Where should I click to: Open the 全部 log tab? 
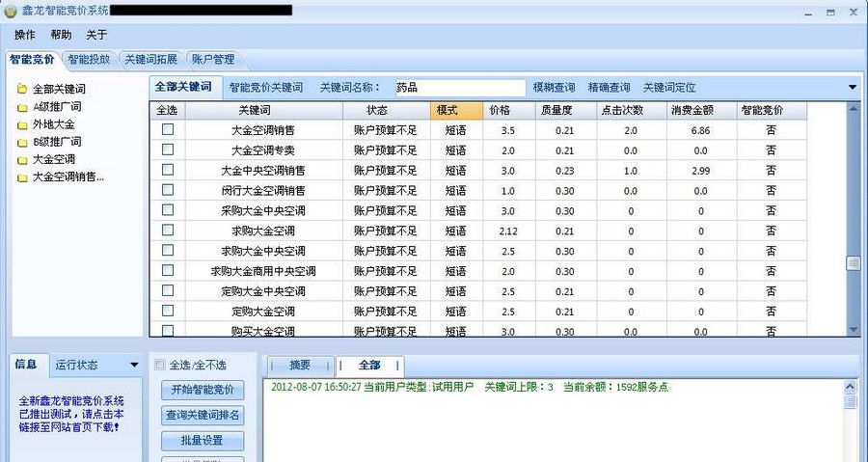[369, 366]
